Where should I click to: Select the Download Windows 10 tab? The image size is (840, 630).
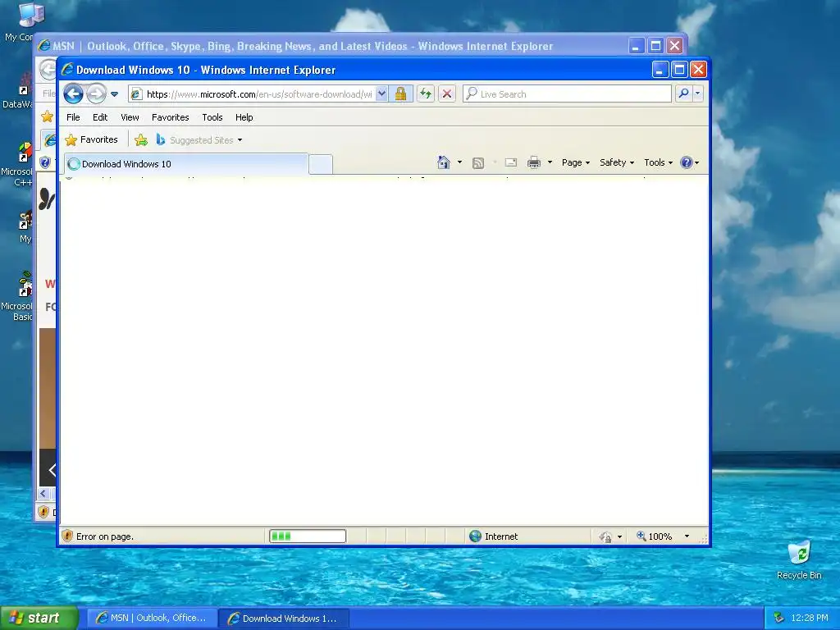pyautogui.click(x=185, y=164)
